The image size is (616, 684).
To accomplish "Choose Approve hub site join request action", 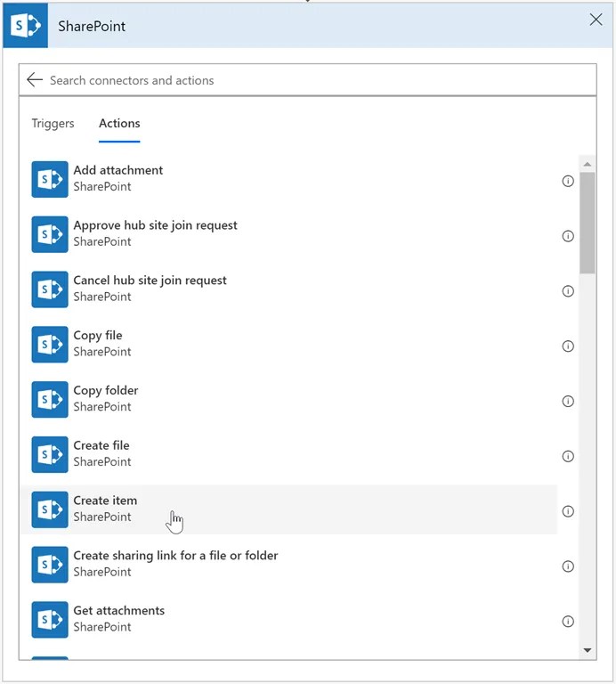I will click(288, 234).
